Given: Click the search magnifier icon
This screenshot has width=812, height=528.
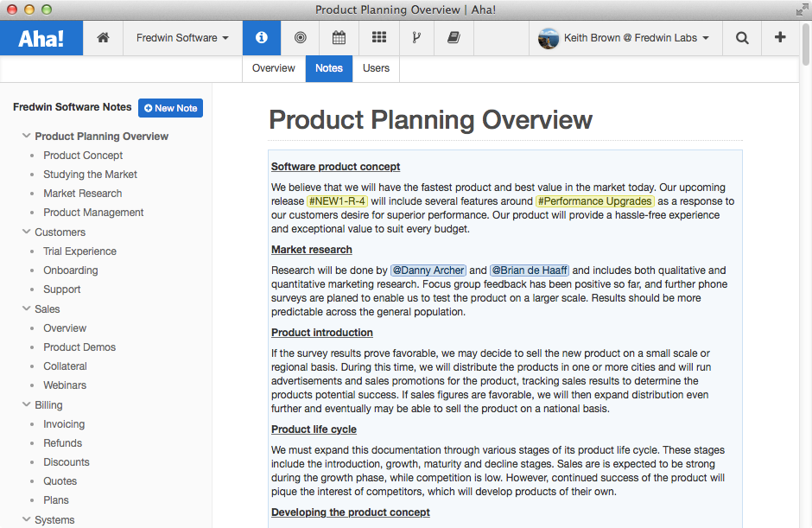Looking at the screenshot, I should click(742, 38).
